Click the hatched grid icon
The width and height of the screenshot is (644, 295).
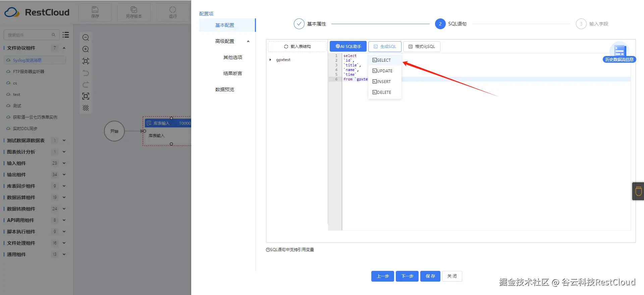86,108
